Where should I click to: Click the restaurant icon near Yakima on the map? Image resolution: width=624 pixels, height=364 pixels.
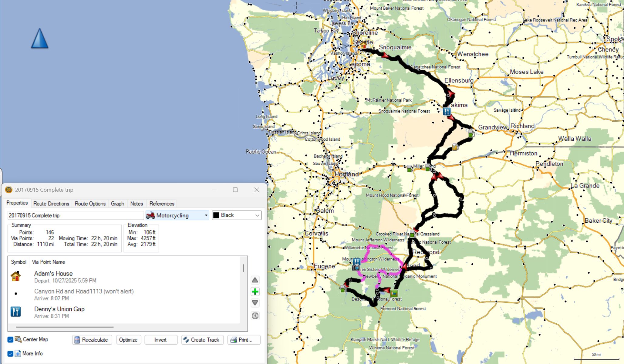click(447, 111)
